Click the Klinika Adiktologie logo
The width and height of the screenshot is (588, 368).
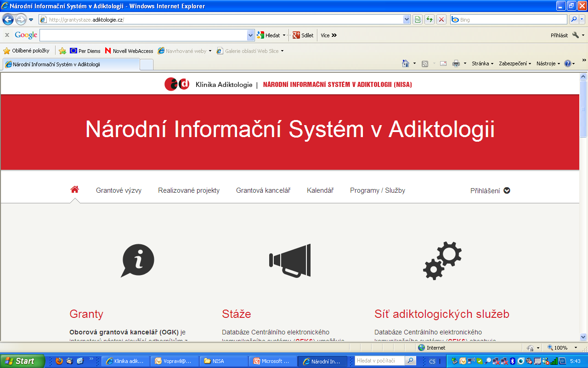177,84
